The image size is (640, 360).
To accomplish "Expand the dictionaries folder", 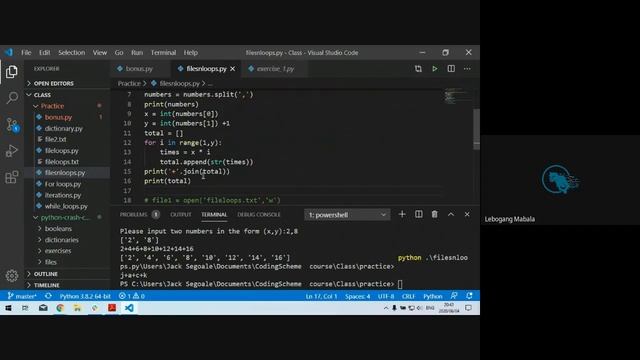I will pyautogui.click(x=67, y=240).
